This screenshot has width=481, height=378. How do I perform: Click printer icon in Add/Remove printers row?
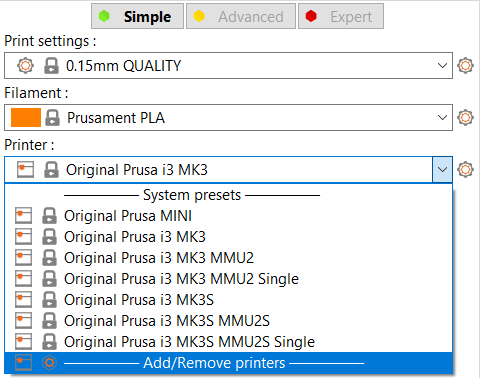(x=23, y=363)
